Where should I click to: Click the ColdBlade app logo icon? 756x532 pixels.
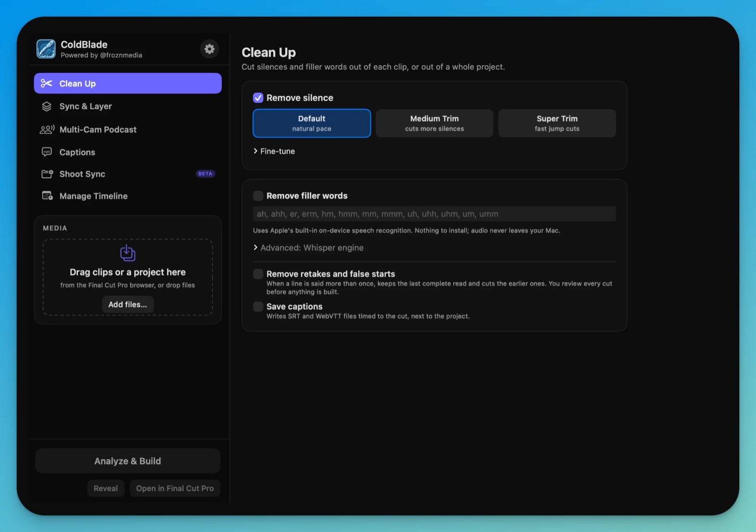click(x=46, y=49)
